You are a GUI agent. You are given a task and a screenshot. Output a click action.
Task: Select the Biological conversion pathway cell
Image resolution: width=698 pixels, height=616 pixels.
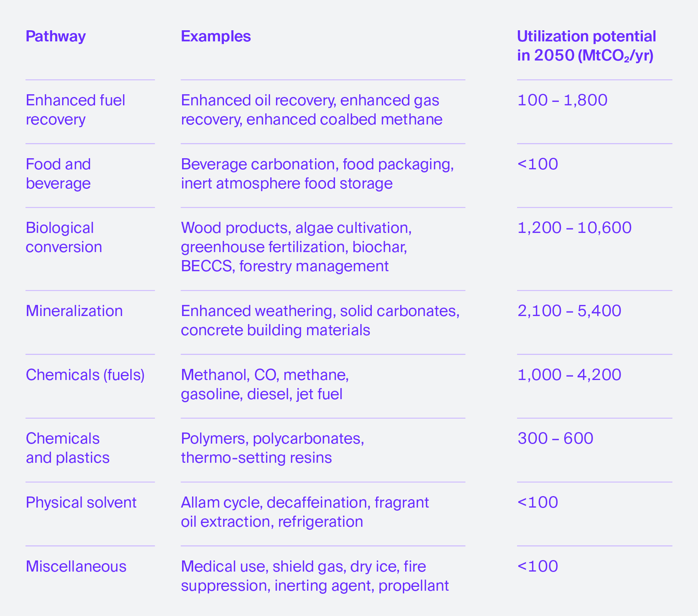click(64, 238)
